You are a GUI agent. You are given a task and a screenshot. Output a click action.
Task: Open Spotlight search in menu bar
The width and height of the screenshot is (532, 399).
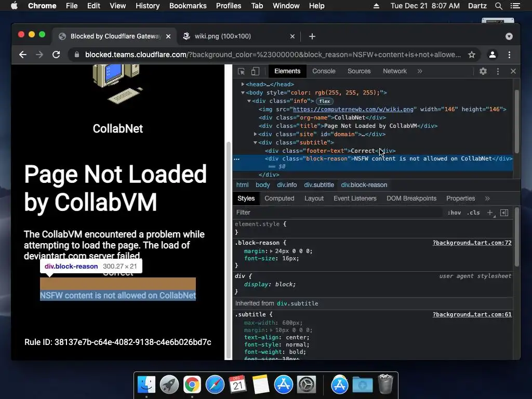coord(498,6)
